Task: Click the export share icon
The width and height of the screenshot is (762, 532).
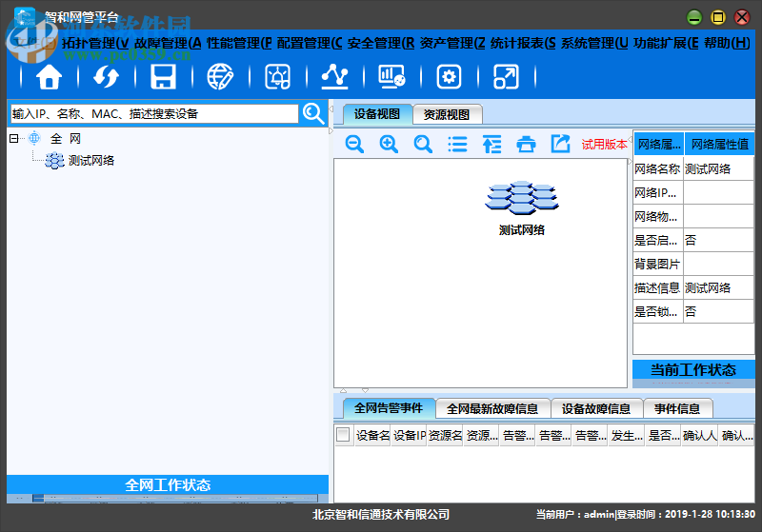Action: click(560, 144)
